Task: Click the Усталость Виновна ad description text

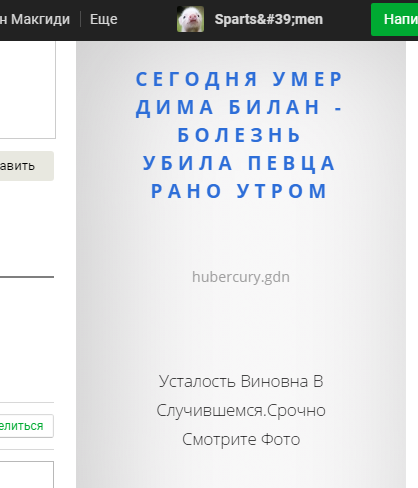Action: point(241,410)
